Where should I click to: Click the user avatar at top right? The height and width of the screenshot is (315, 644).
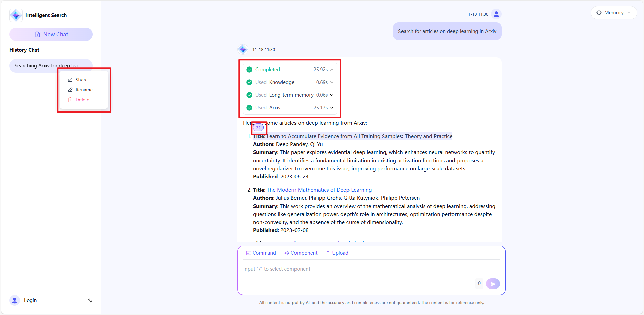click(496, 14)
